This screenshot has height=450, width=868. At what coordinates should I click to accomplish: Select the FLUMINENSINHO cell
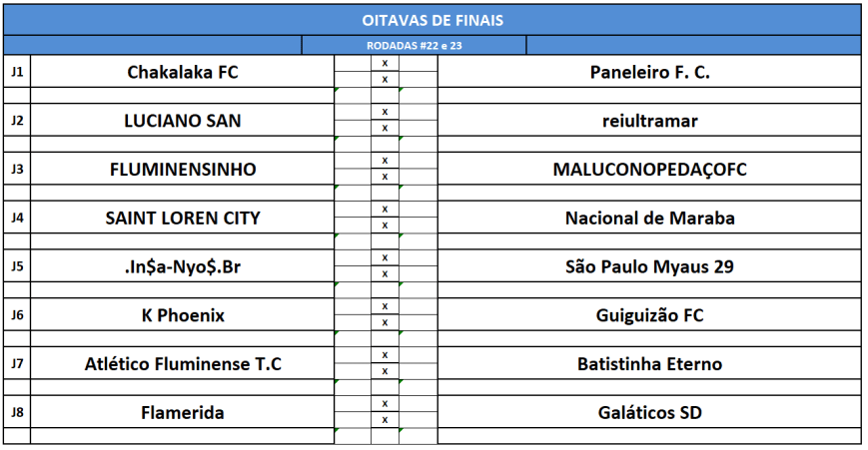coord(183,170)
